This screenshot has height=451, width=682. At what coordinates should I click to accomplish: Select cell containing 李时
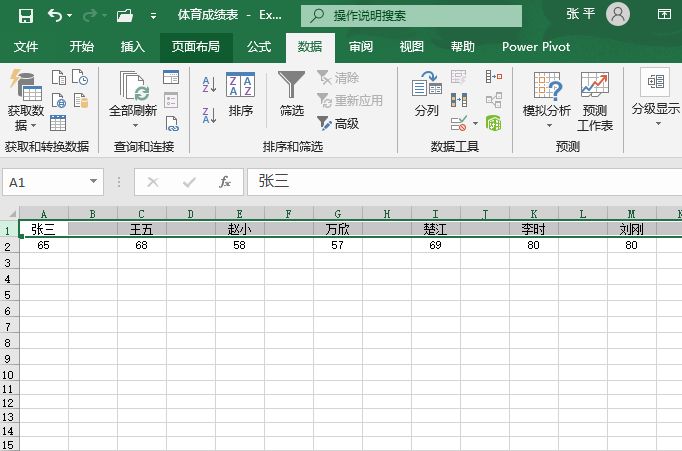pyautogui.click(x=534, y=229)
